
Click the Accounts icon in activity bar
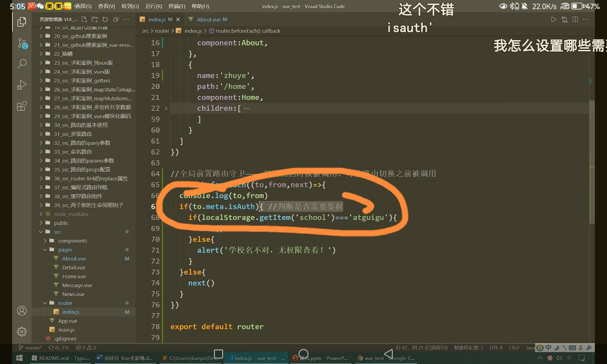coord(22,311)
